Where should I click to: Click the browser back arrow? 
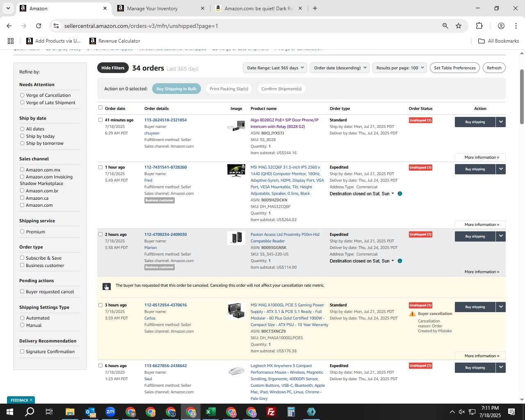tap(9, 26)
